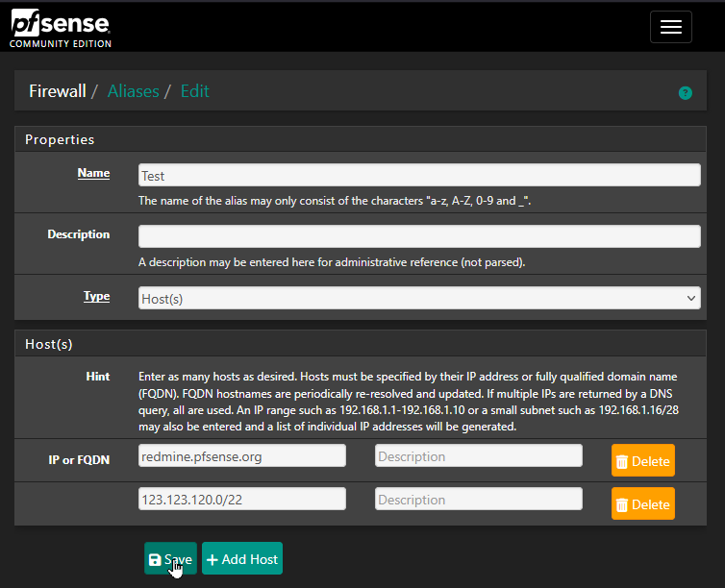The image size is (725, 588).
Task: Delete the 123.123.120.0/22 host entry
Action: coord(642,504)
